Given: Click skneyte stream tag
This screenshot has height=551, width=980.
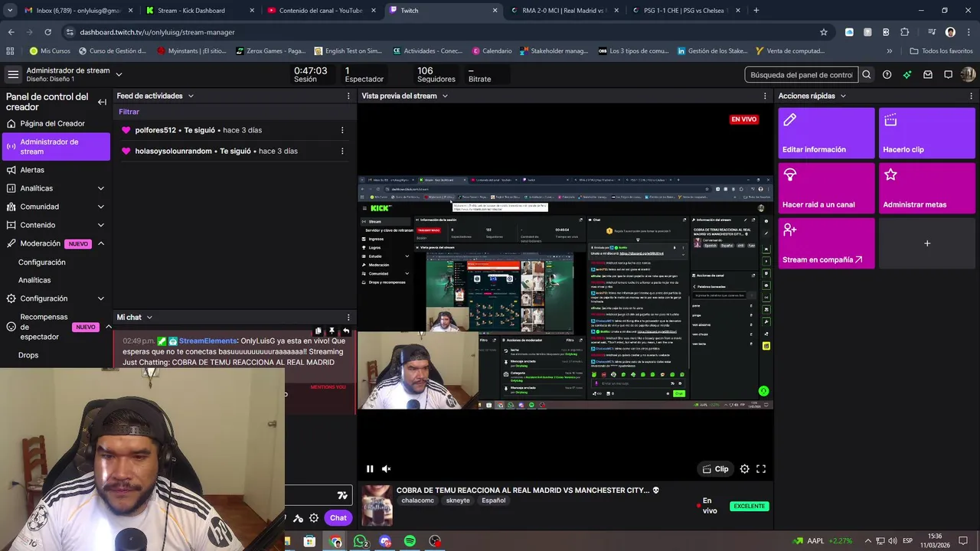Looking at the screenshot, I should point(458,500).
